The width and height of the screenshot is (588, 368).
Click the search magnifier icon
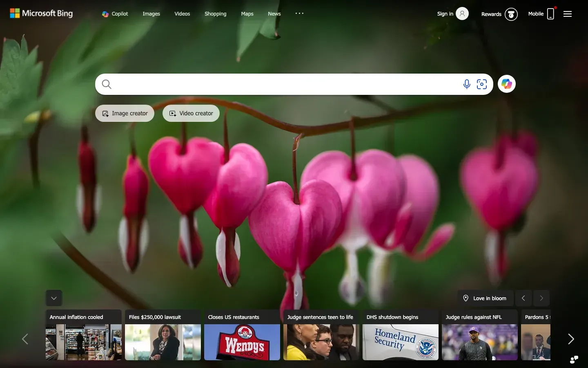point(107,84)
